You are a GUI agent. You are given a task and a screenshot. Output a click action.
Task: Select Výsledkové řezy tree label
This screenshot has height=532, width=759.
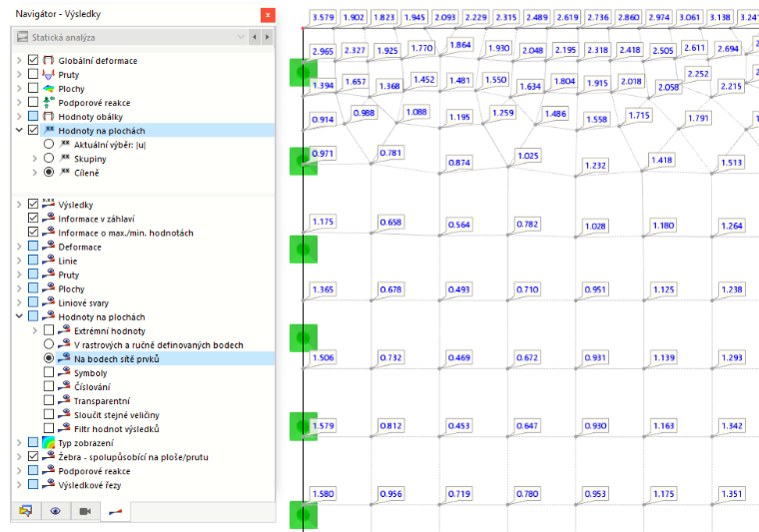tap(90, 485)
